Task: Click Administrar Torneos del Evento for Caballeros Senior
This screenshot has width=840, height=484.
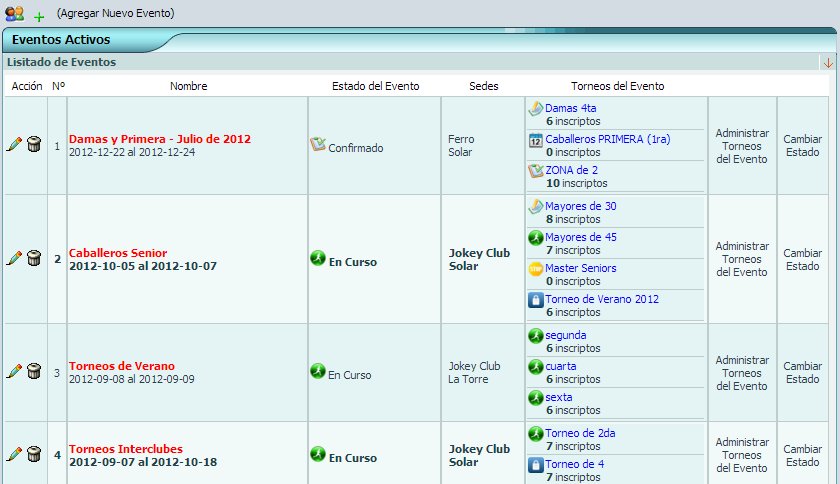Action: (742, 259)
